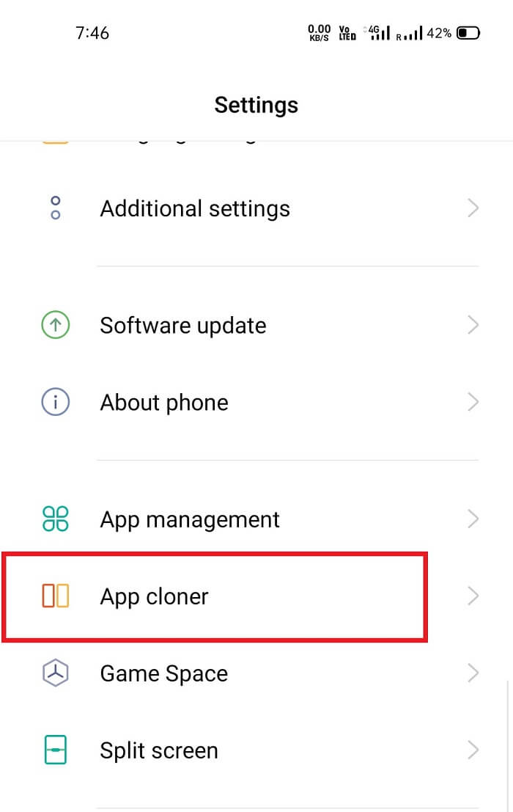Open the About phone text label
This screenshot has height=812, width=513.
(164, 403)
